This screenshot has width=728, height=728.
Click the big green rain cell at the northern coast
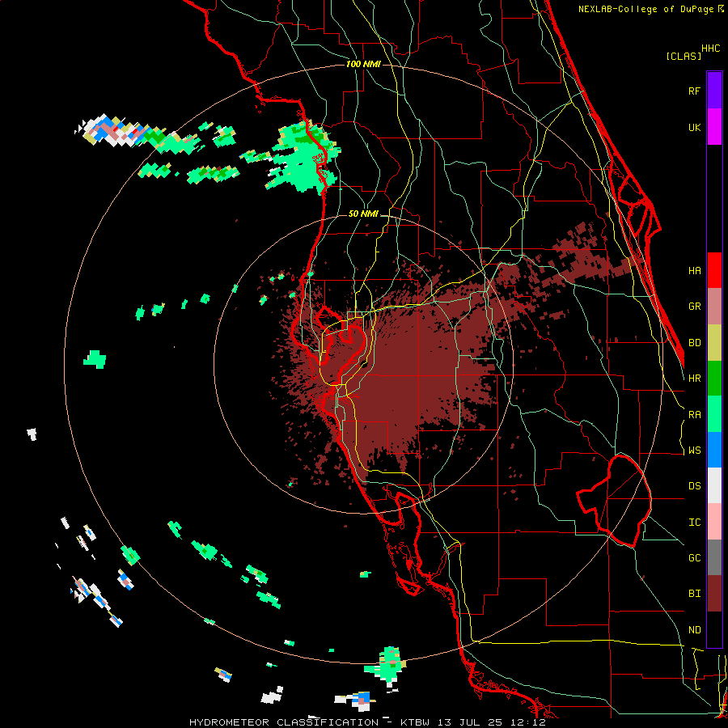[304, 157]
